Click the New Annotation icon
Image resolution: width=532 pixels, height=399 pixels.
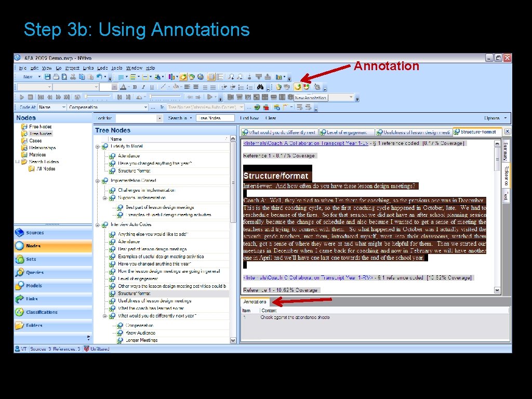coord(298,87)
